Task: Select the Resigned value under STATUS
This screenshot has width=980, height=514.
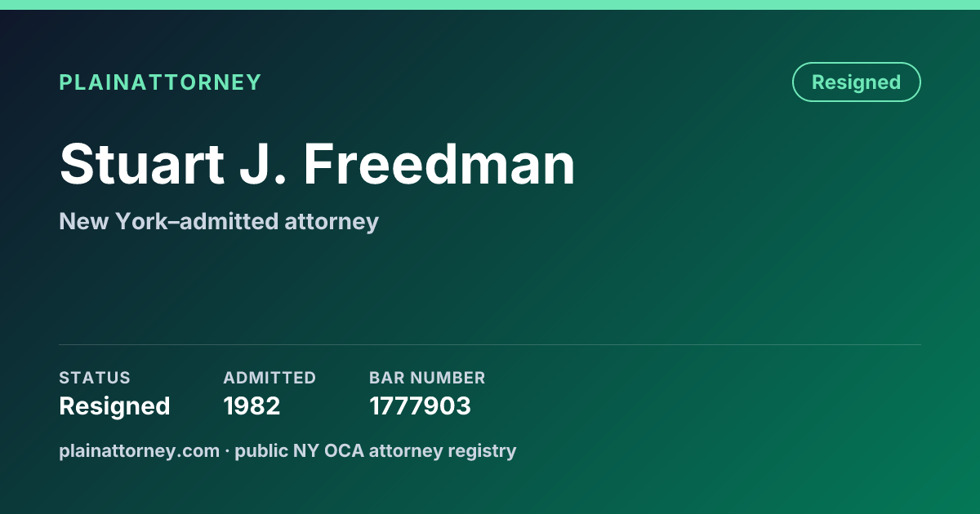Action: 114,406
